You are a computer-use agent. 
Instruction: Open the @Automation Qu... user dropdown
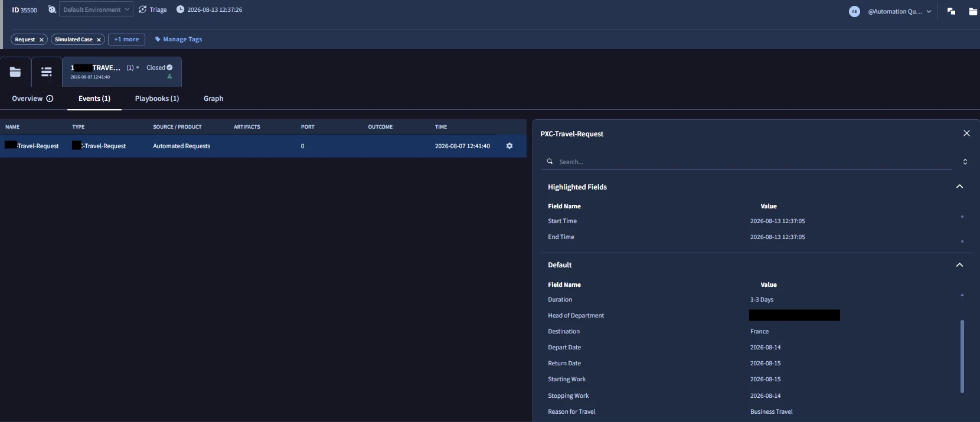click(x=899, y=11)
